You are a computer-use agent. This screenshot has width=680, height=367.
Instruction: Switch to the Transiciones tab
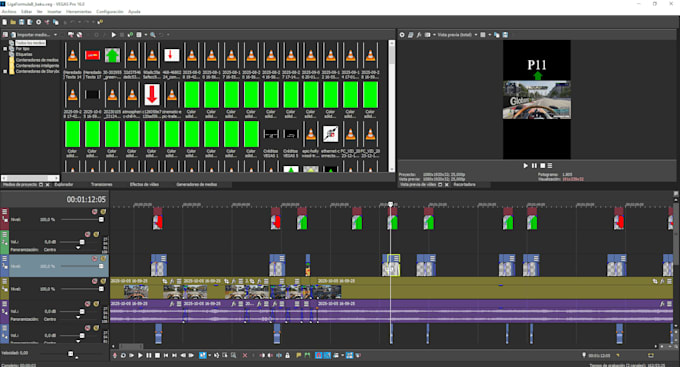click(101, 184)
